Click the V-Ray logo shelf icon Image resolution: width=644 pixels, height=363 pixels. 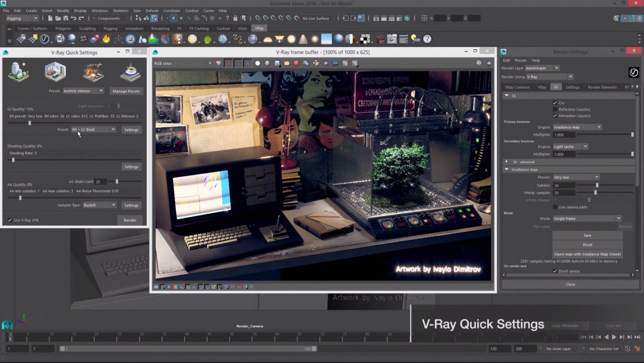click(45, 39)
